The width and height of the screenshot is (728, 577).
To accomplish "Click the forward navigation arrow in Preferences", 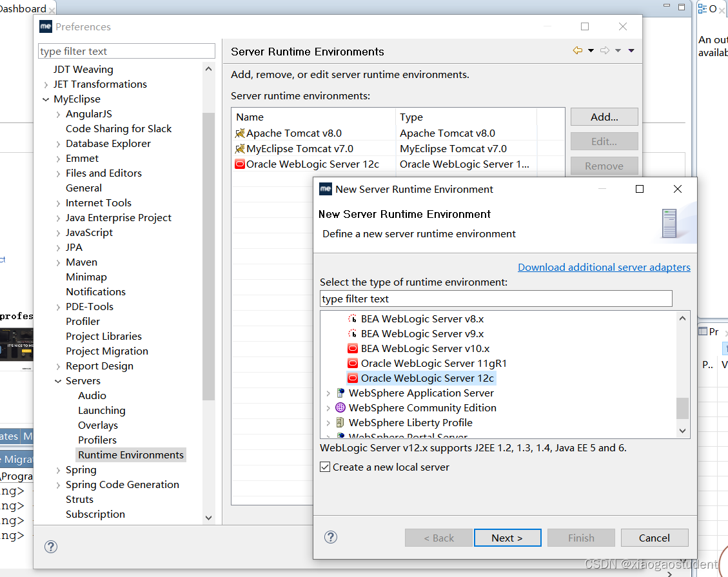I will tap(604, 50).
